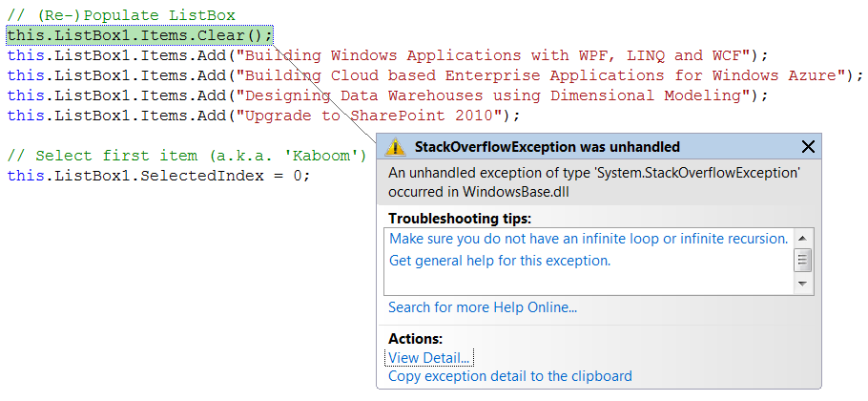Click the Building Windows Applications with WPF string
The height and width of the screenshot is (401, 868).
(492, 56)
